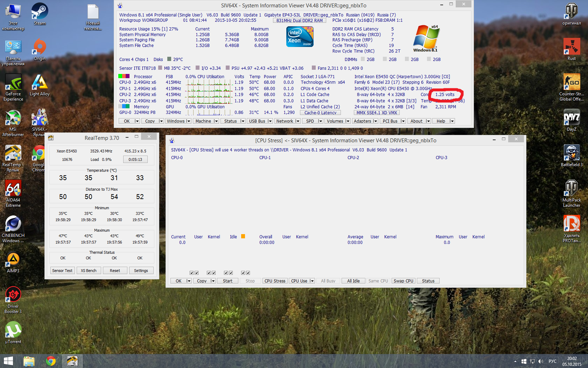Click the taskbar clock showing 20:02
This screenshot has height=368, width=588.
point(572,361)
